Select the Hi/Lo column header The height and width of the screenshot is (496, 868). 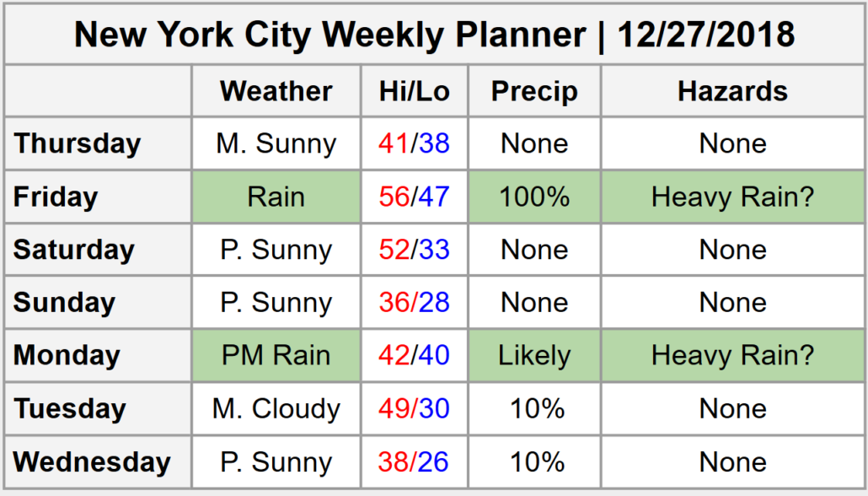[414, 91]
